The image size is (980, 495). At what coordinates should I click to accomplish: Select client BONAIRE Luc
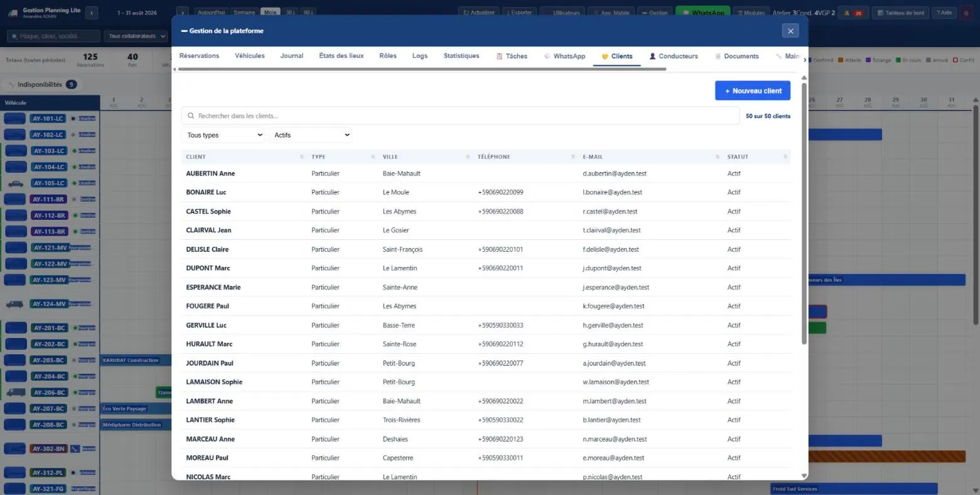point(485,192)
